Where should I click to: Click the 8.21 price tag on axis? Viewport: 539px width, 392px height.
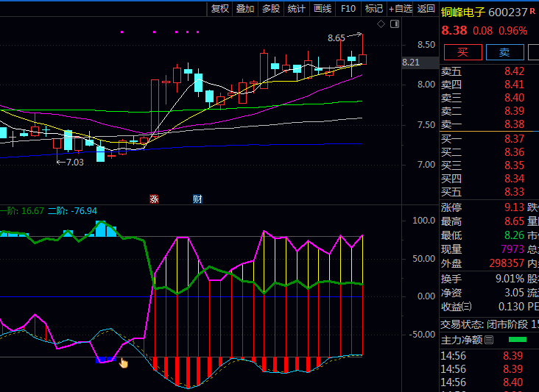click(x=411, y=63)
